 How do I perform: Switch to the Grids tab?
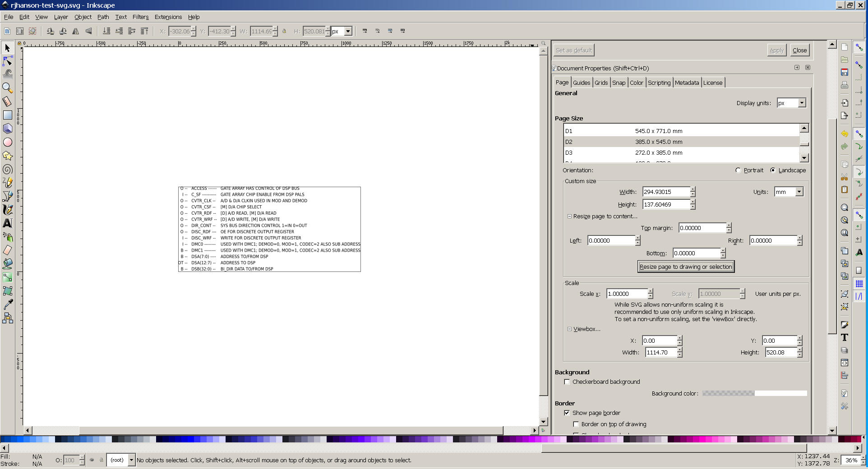tap(601, 83)
